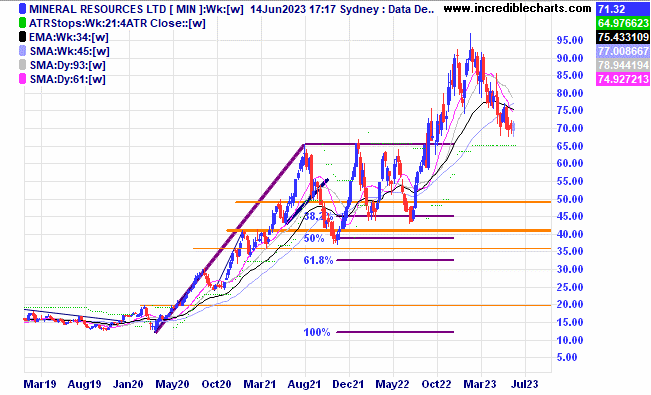Click the 78.944194 SMA value box
Image resolution: width=651 pixels, height=395 pixels.
623,65
